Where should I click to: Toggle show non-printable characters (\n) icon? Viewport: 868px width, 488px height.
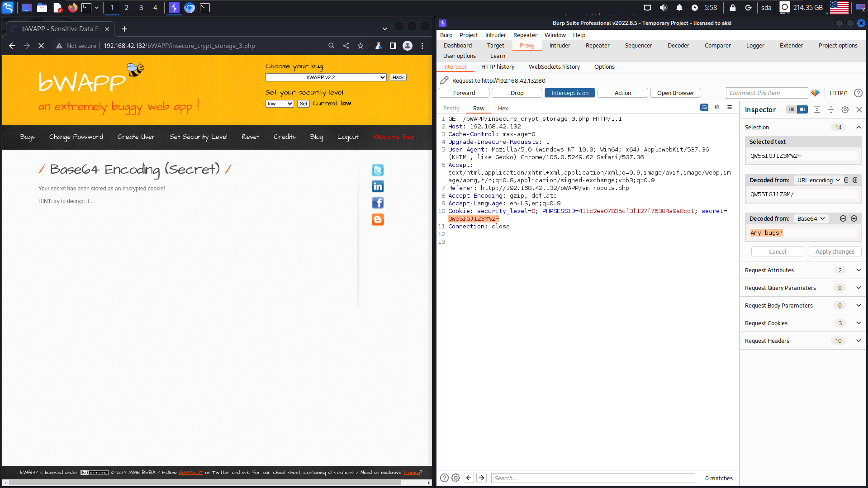pyautogui.click(x=717, y=108)
